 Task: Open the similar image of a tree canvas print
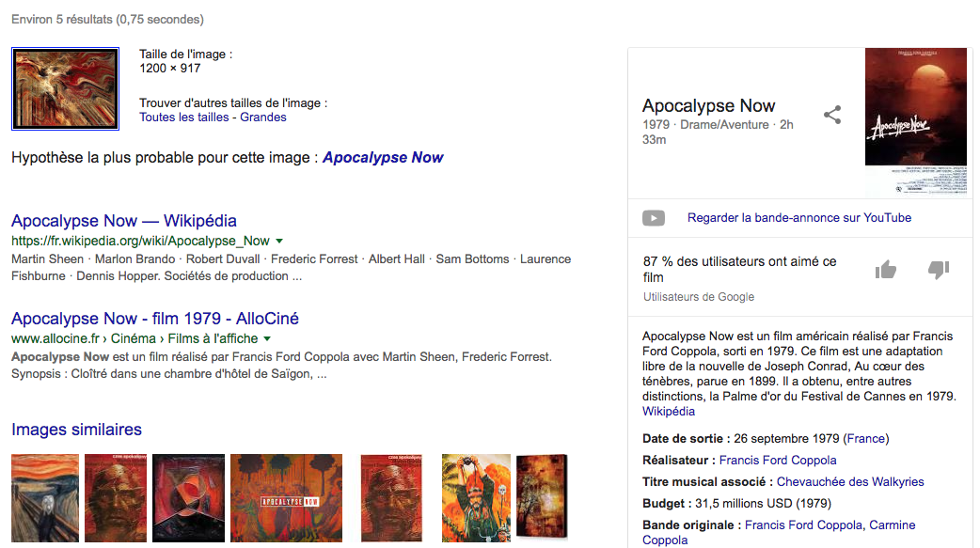(542, 496)
